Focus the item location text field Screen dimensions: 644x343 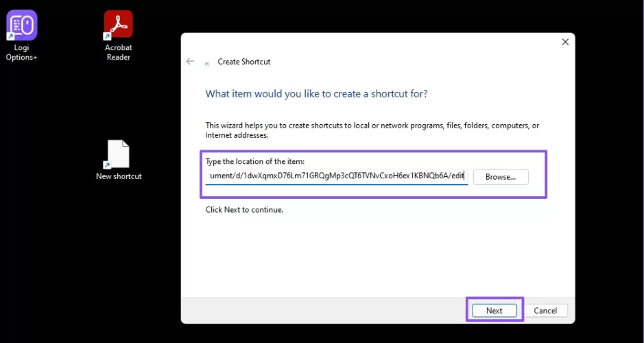pos(336,176)
